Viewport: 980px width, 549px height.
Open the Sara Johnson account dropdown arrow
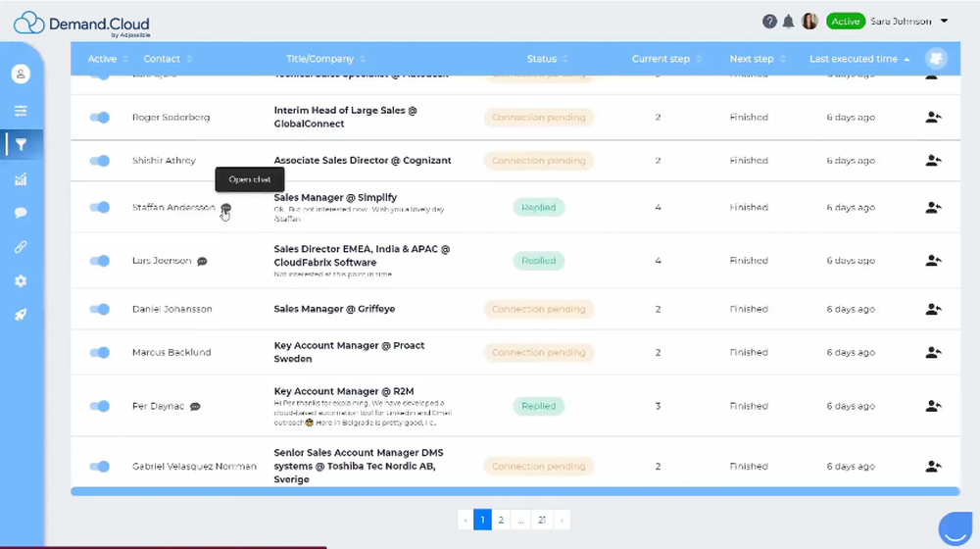pyautogui.click(x=945, y=22)
